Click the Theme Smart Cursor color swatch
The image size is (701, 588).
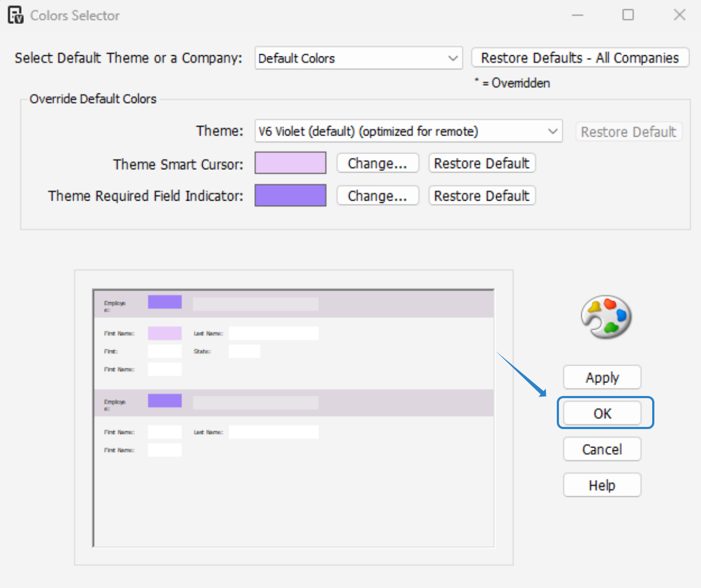point(291,163)
